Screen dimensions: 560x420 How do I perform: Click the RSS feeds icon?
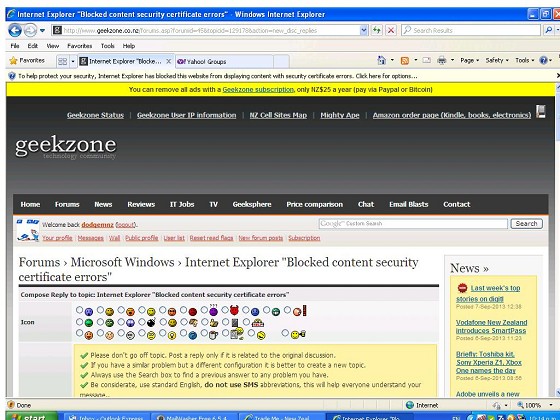pyautogui.click(x=405, y=60)
